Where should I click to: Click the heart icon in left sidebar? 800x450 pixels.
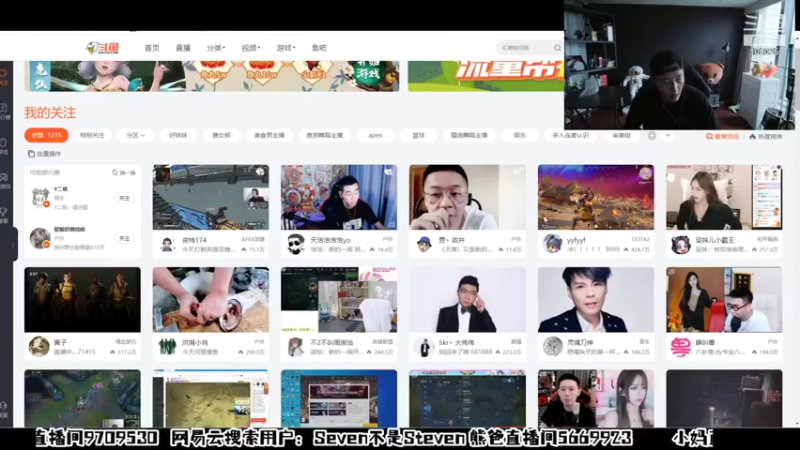[4, 73]
